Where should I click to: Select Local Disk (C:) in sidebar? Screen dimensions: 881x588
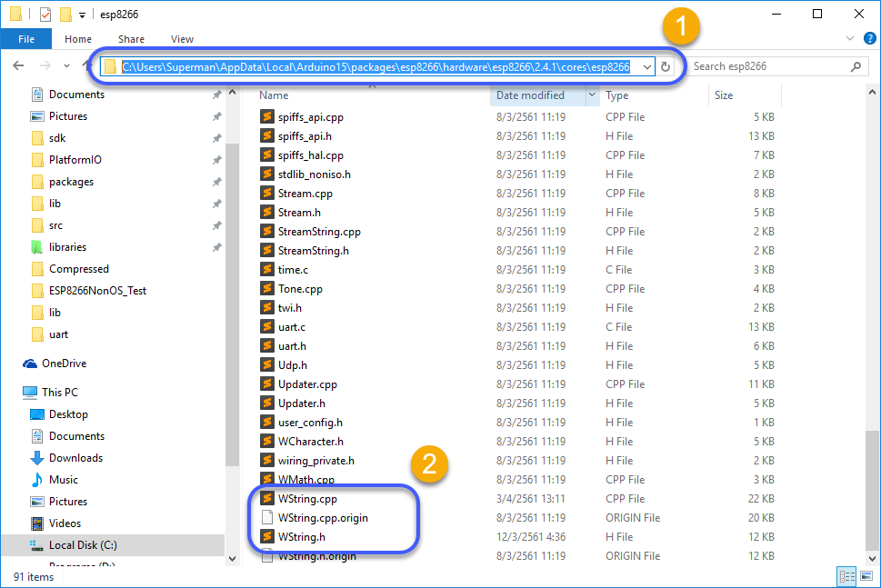pos(83,545)
